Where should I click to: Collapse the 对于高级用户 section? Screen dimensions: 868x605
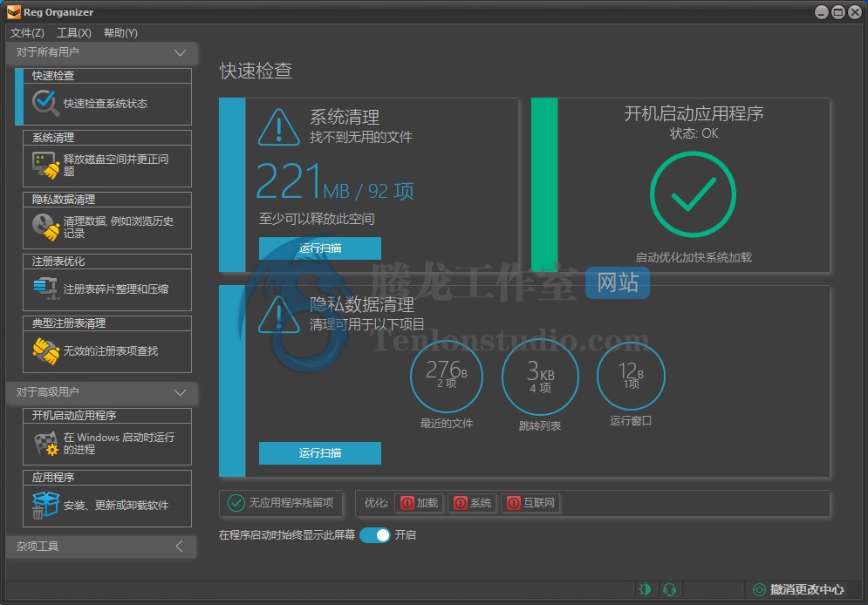point(180,392)
